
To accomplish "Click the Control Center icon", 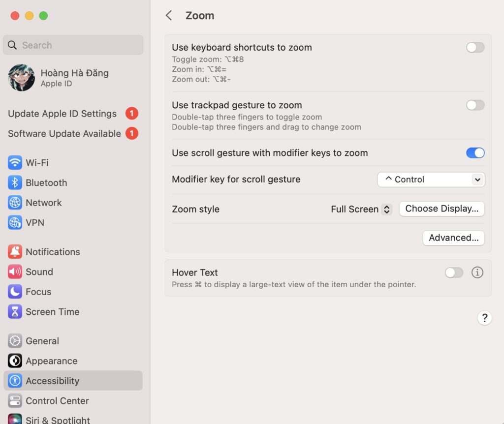I will coord(15,400).
